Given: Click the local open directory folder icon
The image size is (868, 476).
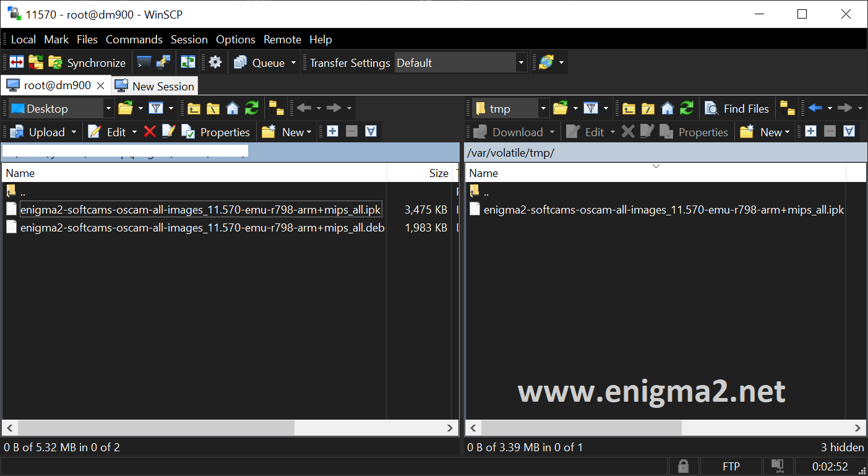Looking at the screenshot, I should click(126, 108).
